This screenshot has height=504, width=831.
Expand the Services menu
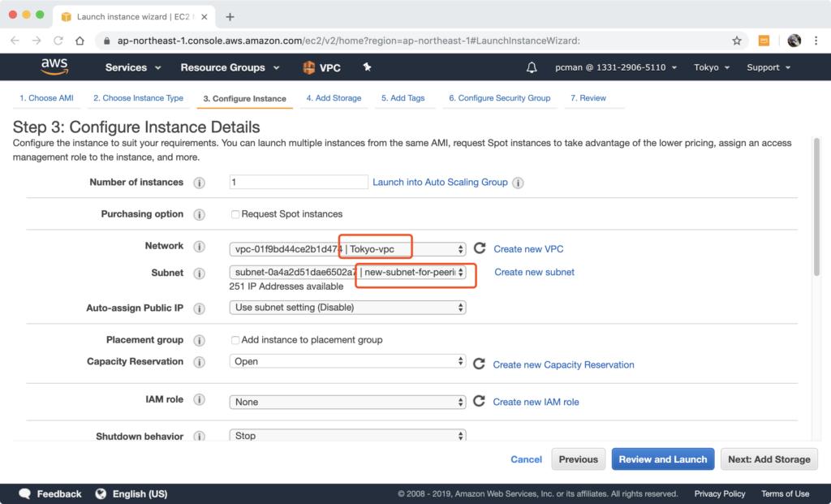click(133, 67)
